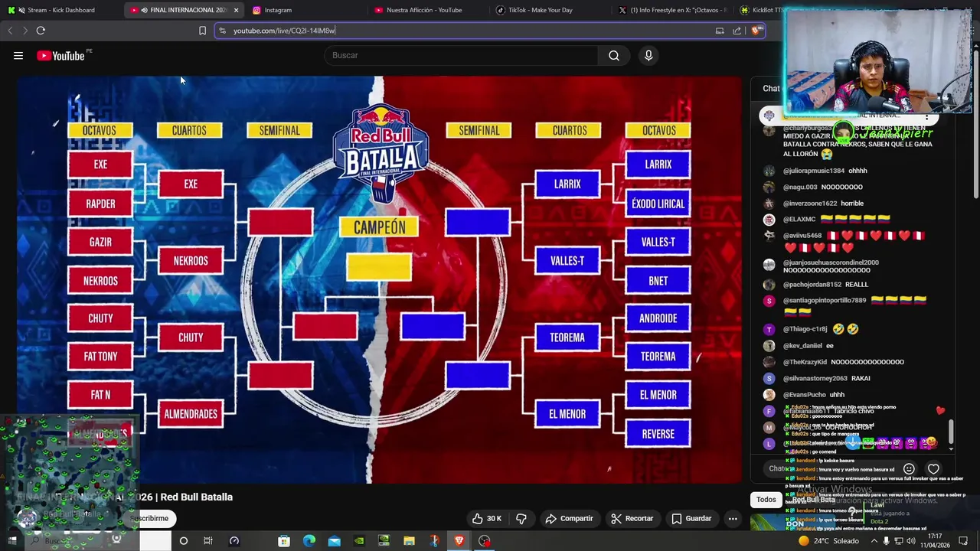This screenshot has width=980, height=551.
Task: Start voice search with the microphone icon
Action: [x=648, y=55]
